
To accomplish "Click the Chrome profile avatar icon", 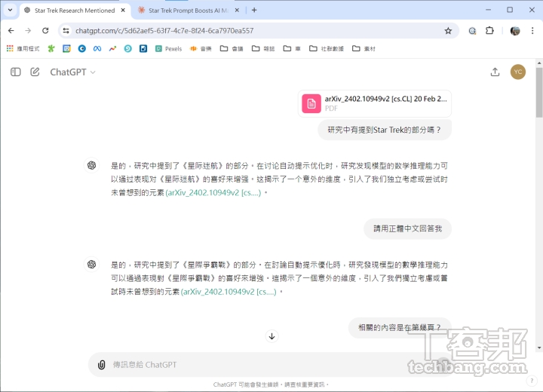I will (515, 31).
